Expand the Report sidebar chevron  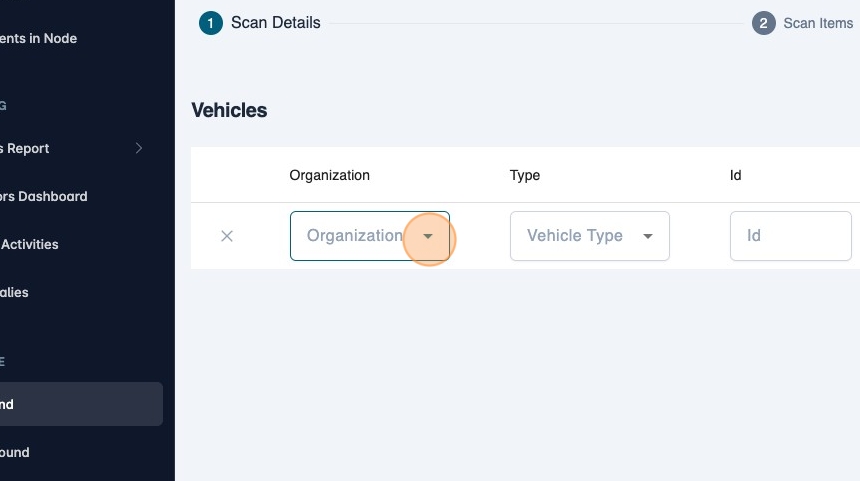(139, 149)
